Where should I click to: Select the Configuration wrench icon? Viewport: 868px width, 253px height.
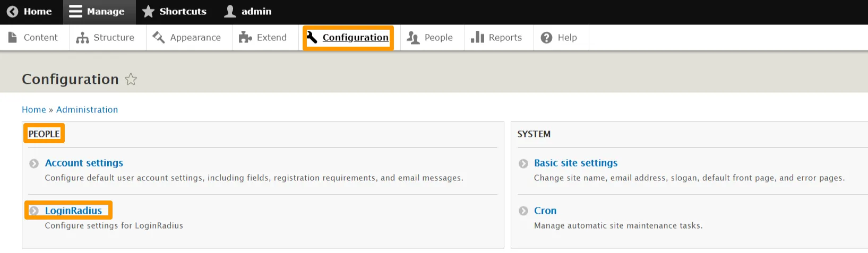point(312,37)
